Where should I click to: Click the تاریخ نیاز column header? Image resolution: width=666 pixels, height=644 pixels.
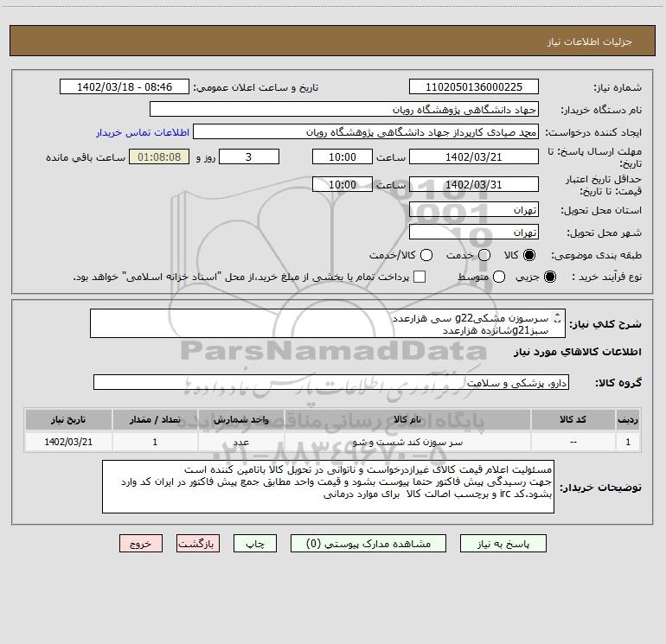pyautogui.click(x=68, y=419)
